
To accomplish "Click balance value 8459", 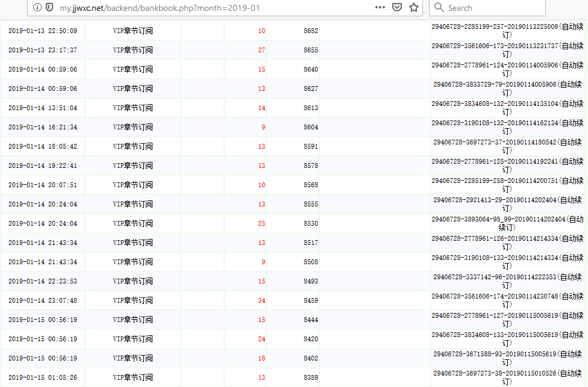I will [311, 300].
